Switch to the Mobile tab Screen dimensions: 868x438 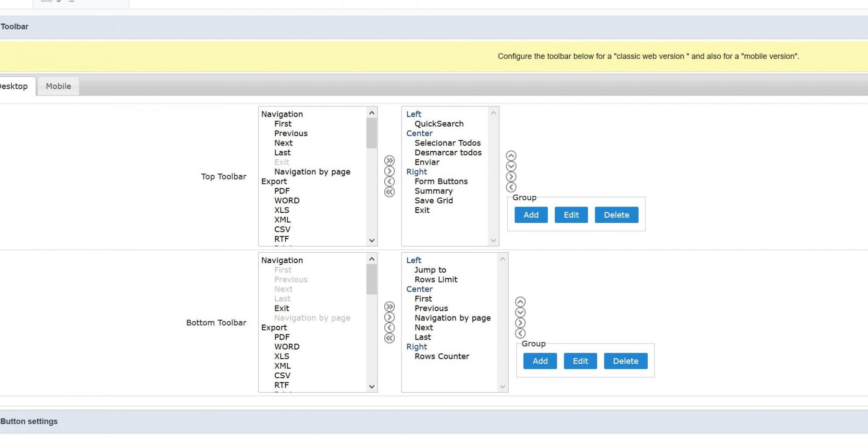[x=58, y=86]
